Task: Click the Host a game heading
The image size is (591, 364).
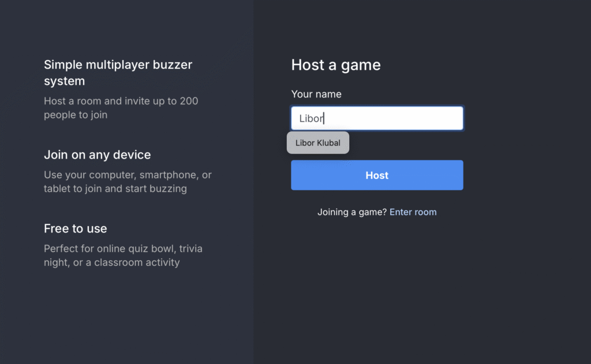Action: 336,65
